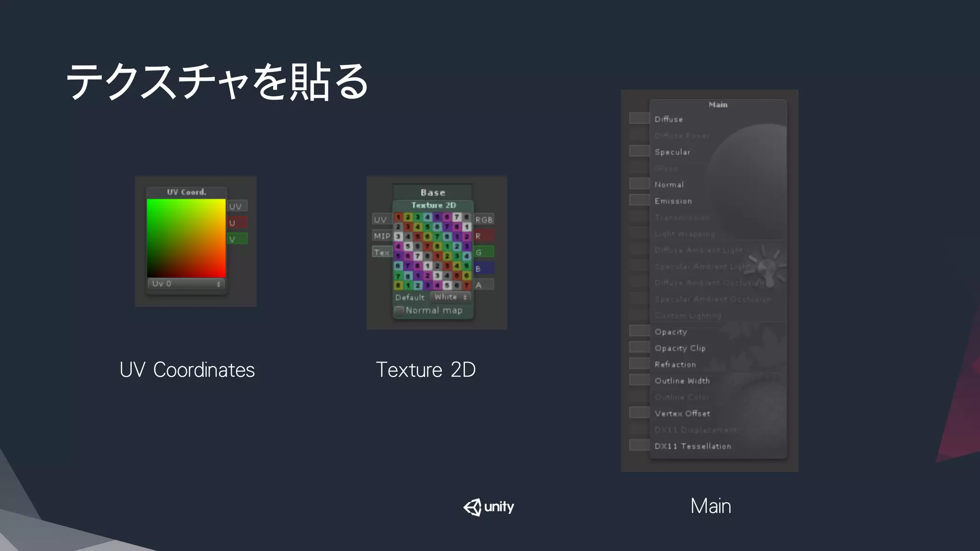Click the disabled DX11 Displacement label

click(x=696, y=430)
